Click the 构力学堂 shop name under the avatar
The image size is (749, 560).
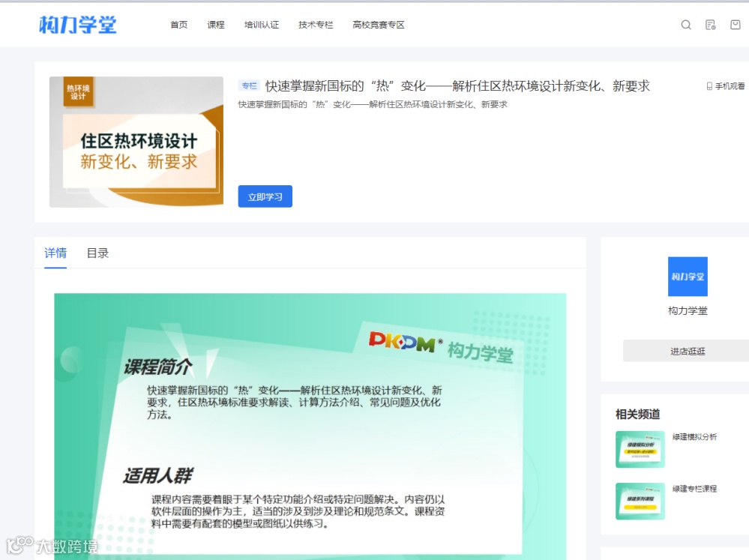tap(688, 311)
